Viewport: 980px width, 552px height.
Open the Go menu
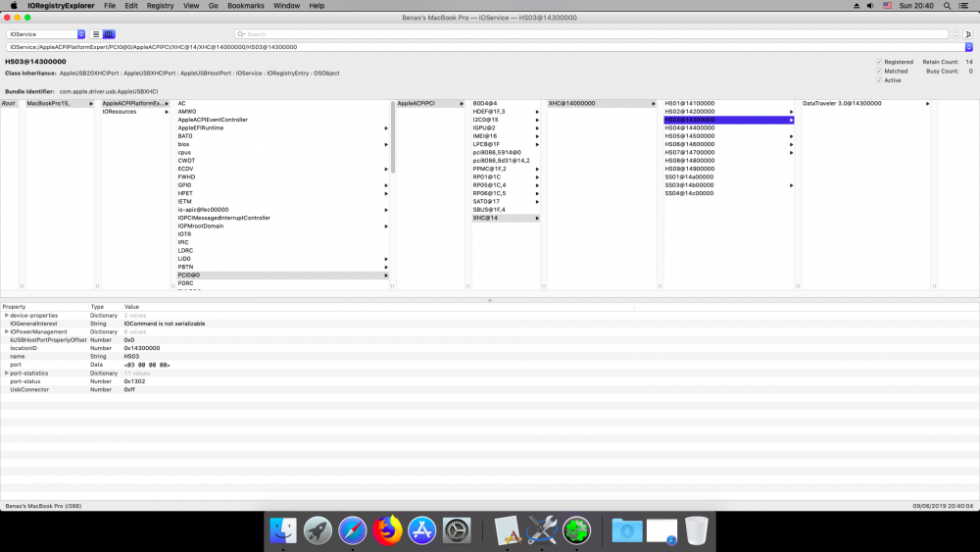(x=213, y=6)
